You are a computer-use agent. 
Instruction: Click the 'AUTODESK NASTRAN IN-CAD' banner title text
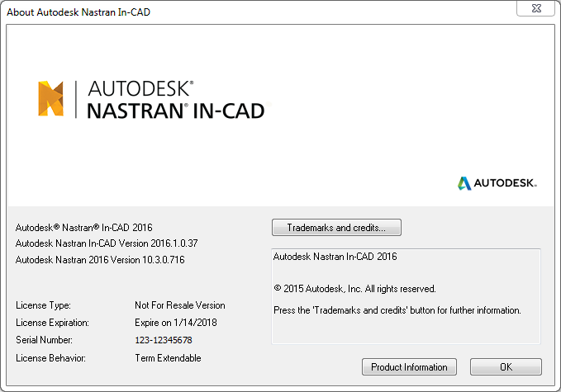176,100
